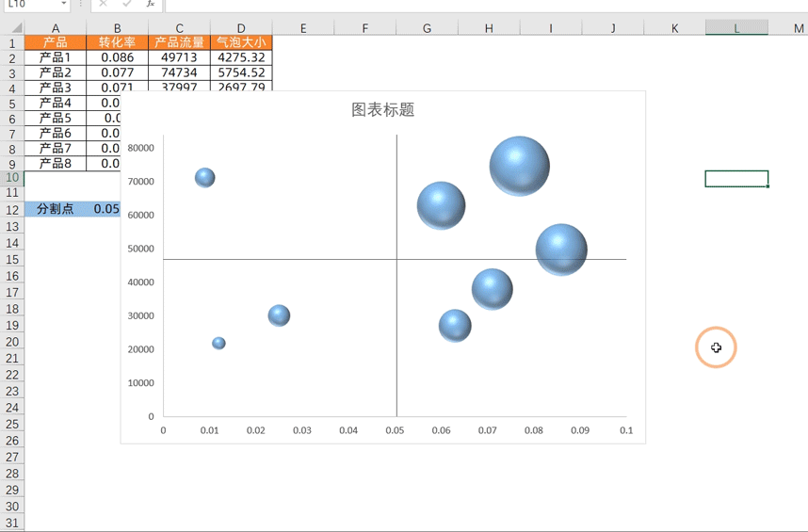Screen dimensions: 808x532
Task: Click the 气泡大小 header cell
Action: point(241,42)
